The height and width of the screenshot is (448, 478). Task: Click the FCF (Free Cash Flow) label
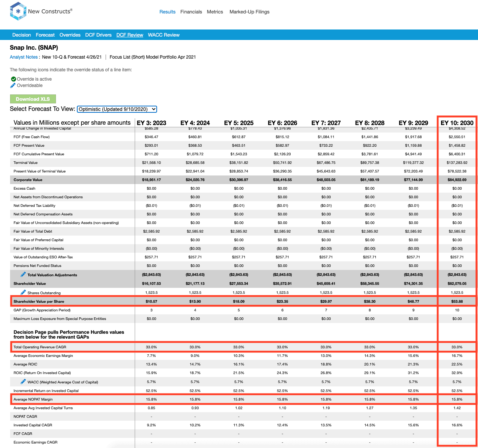pos(32,137)
